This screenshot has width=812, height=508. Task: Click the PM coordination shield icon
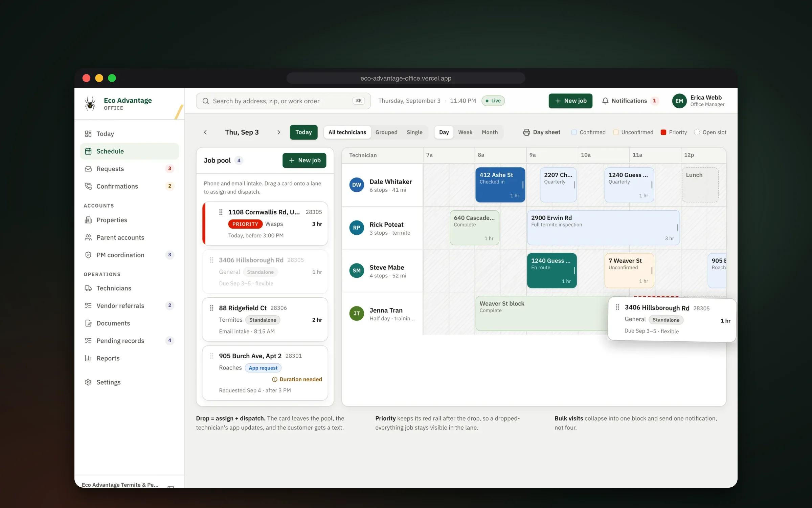[x=88, y=255]
